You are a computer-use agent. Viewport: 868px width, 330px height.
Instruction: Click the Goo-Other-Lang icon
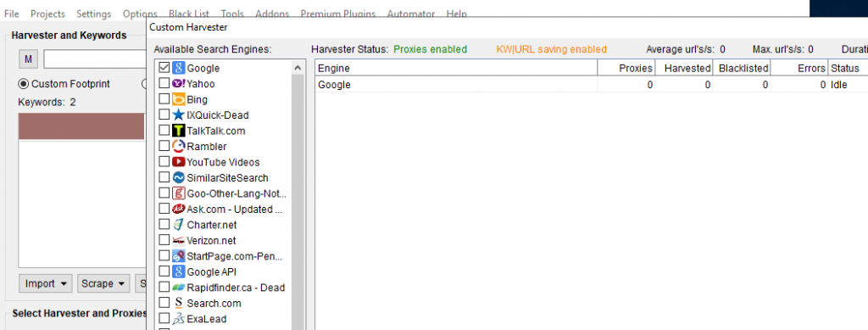(178, 193)
